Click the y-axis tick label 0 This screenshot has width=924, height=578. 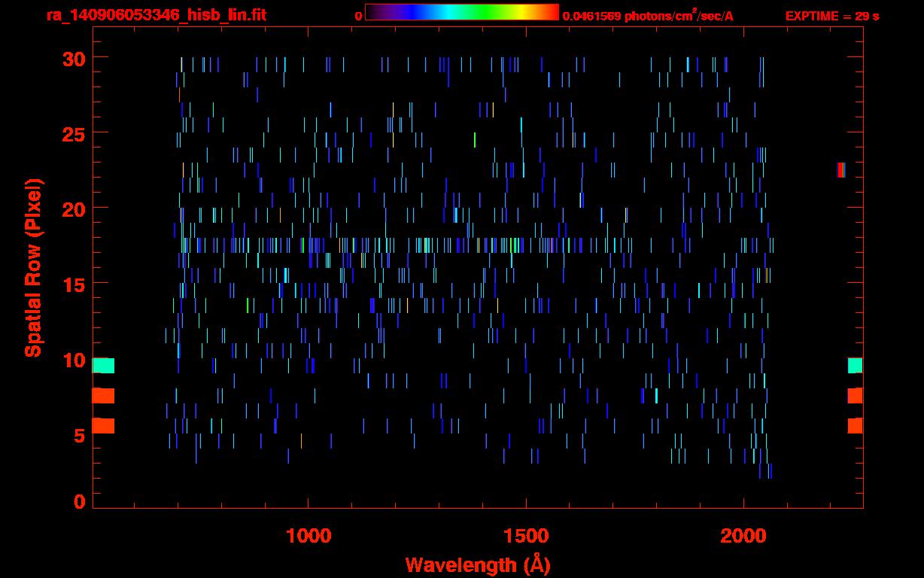79,502
